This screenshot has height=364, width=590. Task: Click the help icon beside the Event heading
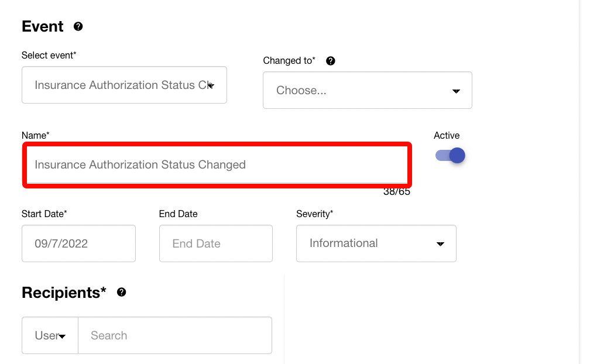[78, 26]
